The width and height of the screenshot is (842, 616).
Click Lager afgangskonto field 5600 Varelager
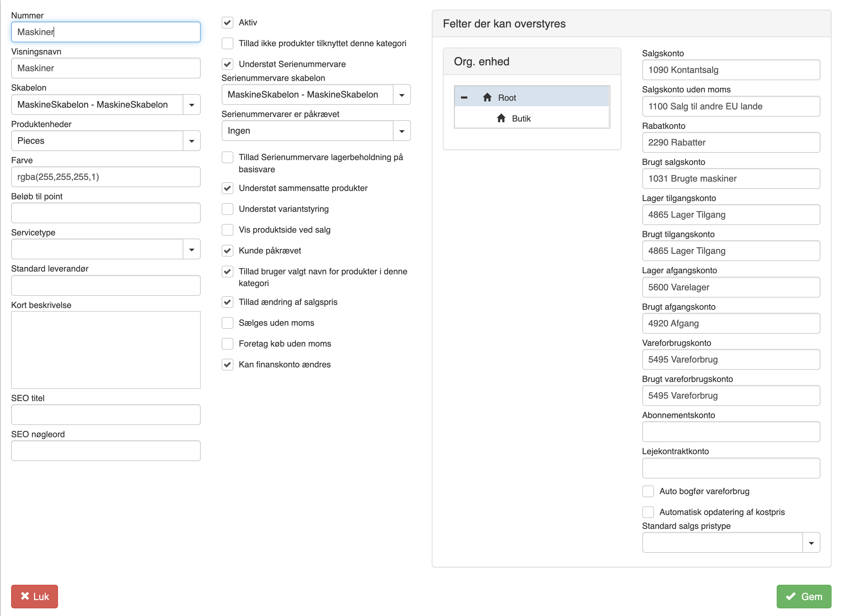click(731, 287)
